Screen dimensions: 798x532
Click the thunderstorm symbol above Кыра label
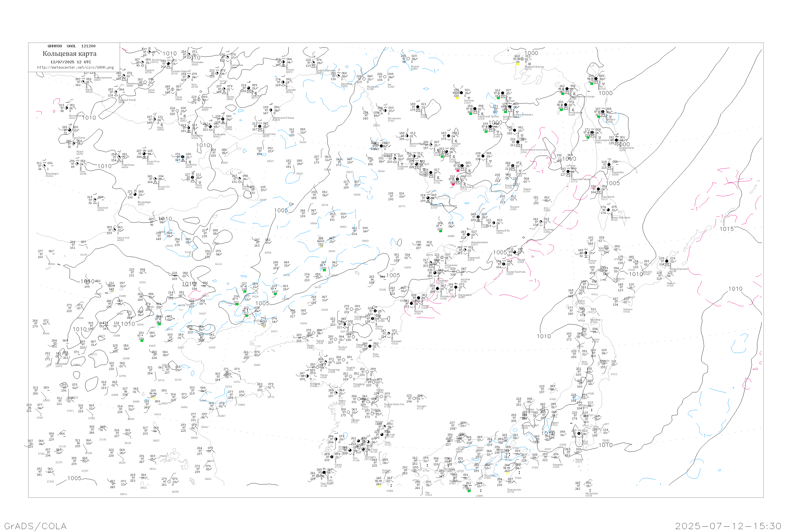(162, 125)
